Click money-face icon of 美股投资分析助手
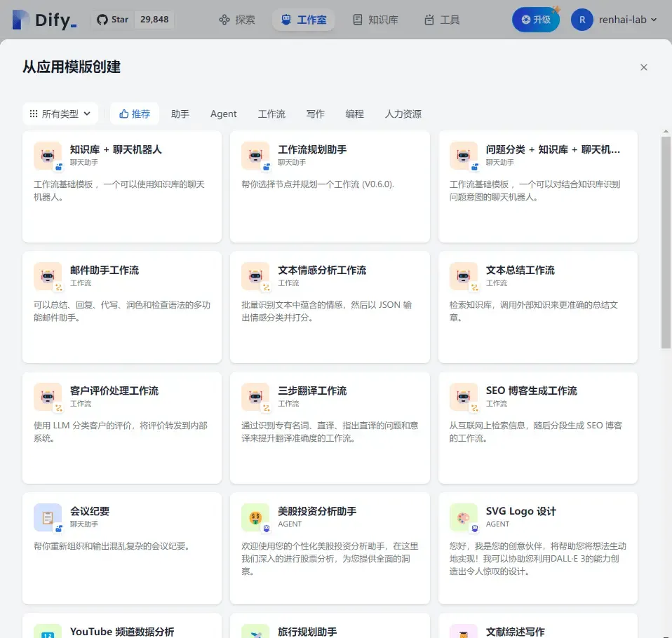The image size is (672, 638). click(255, 517)
